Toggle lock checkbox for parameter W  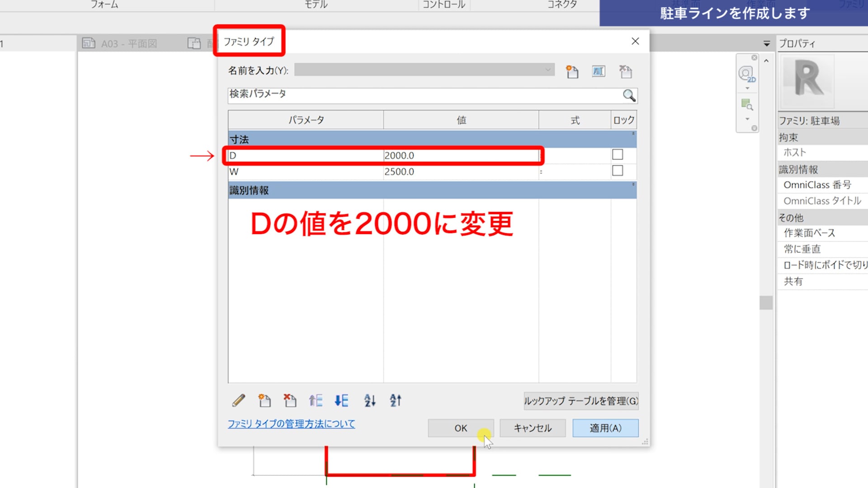(x=618, y=171)
